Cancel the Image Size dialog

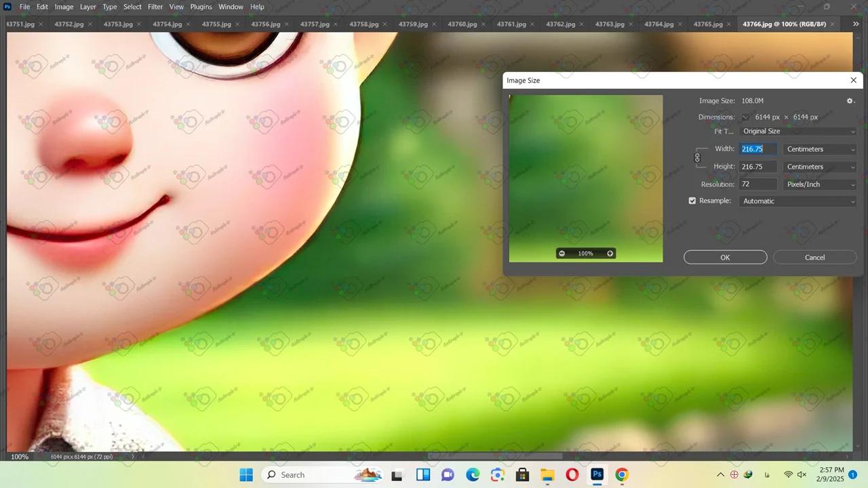point(814,258)
